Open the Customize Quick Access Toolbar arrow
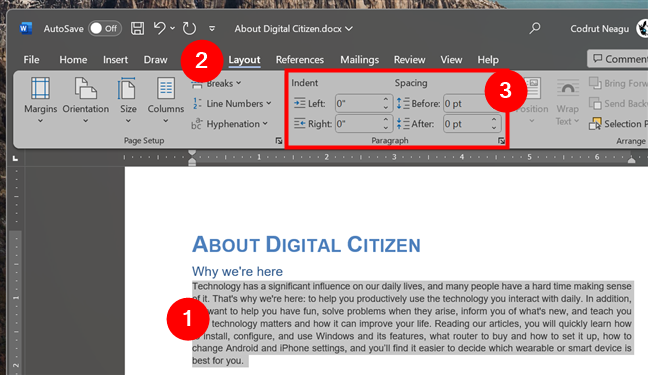 point(212,29)
